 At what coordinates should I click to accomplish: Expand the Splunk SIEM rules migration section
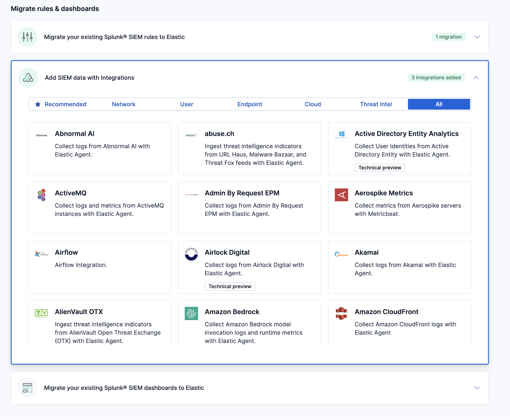477,37
